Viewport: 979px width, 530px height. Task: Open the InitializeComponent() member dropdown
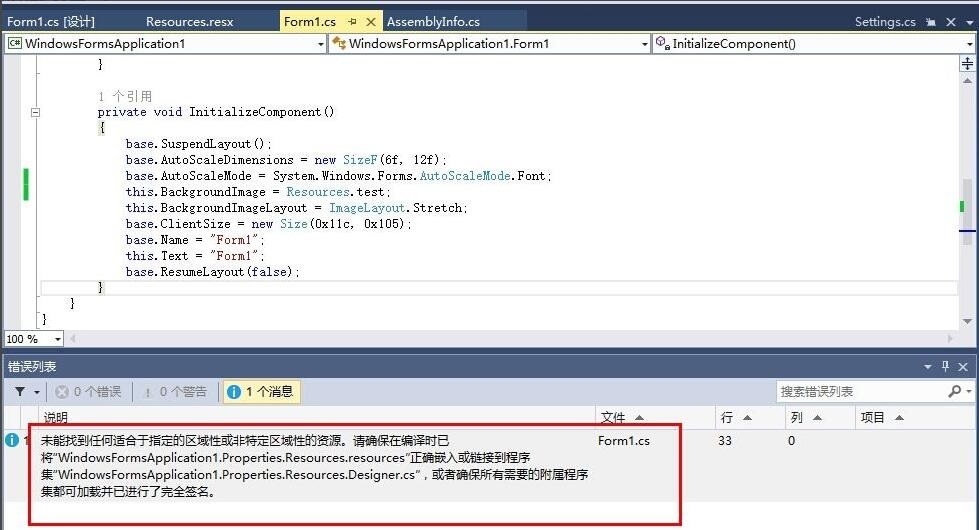click(815, 44)
